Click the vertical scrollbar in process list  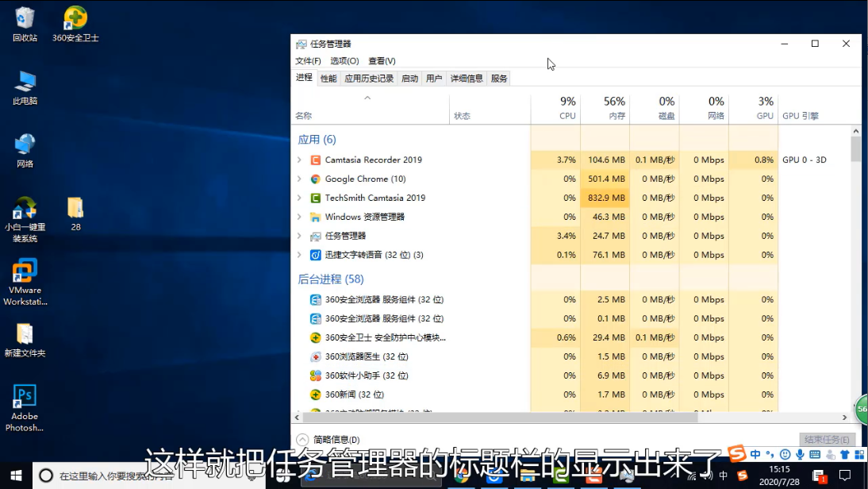(855, 148)
